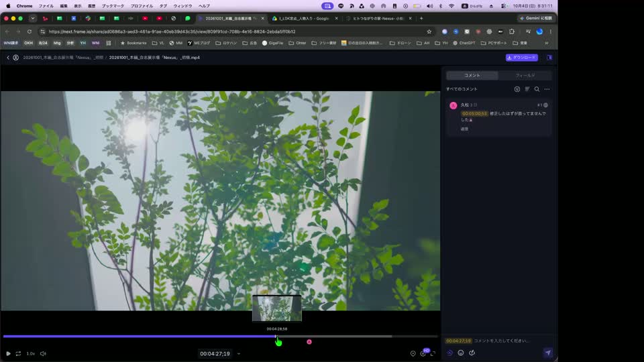Screen dimensions: 644x362
Task: Reply to 久松's comment
Action: (464, 129)
